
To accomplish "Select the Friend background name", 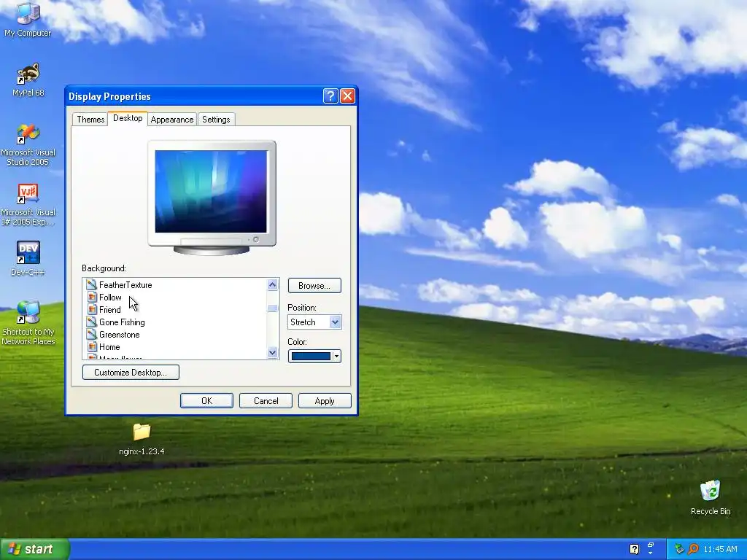I will pos(109,309).
